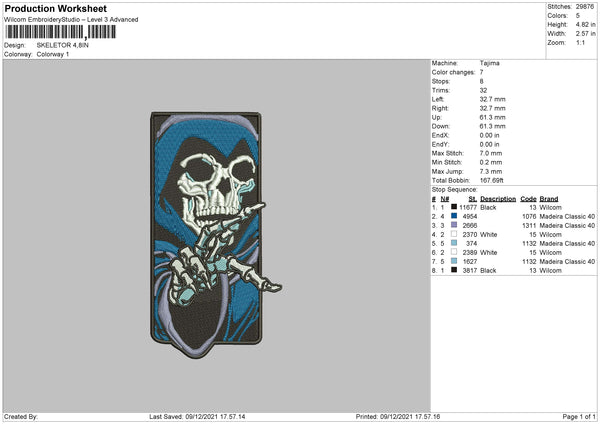The width and height of the screenshot is (600, 424).
Task: Select the purple swatch for code 1311
Action: pos(454,225)
